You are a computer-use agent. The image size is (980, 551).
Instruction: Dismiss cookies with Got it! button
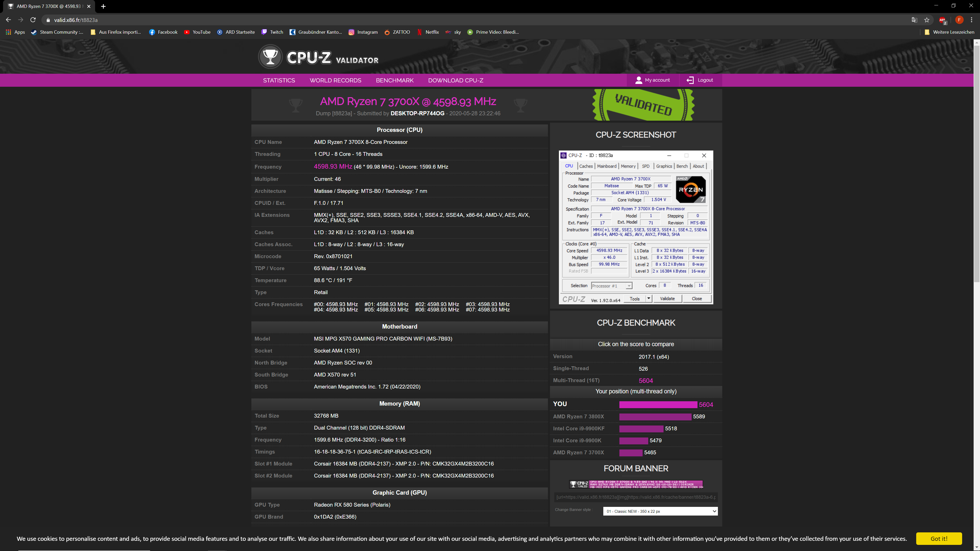(939, 539)
